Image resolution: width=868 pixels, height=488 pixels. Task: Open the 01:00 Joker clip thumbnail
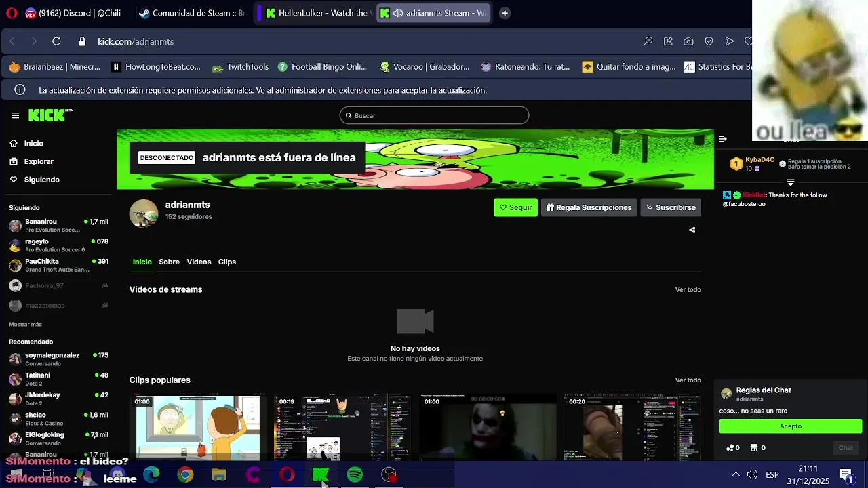click(x=488, y=427)
